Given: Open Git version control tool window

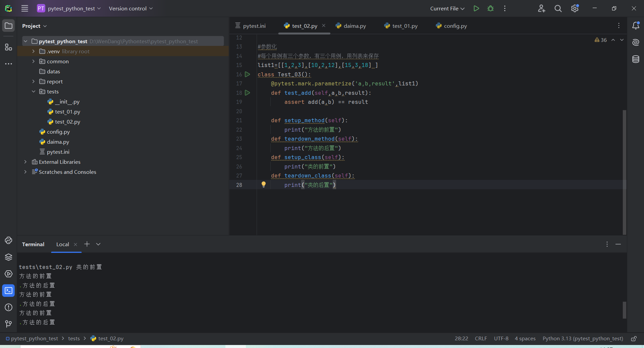Looking at the screenshot, I should pos(8,324).
